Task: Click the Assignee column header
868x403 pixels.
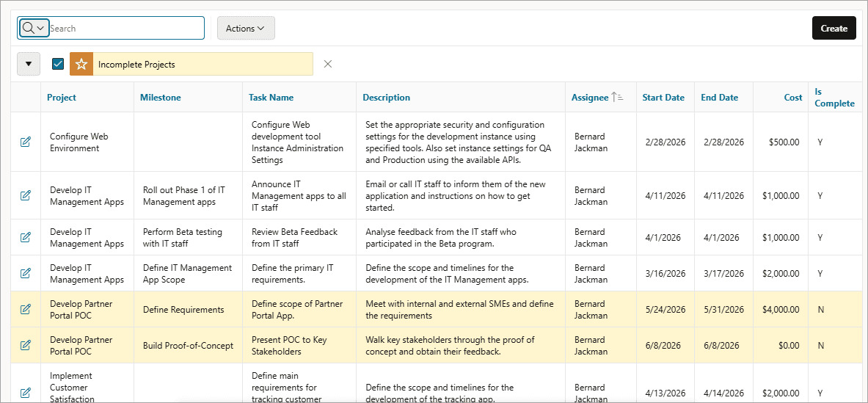Action: 590,98
